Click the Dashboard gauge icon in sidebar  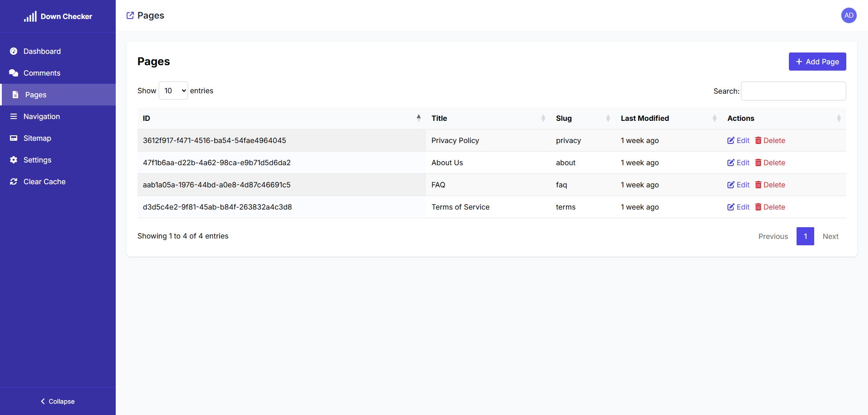tap(14, 51)
